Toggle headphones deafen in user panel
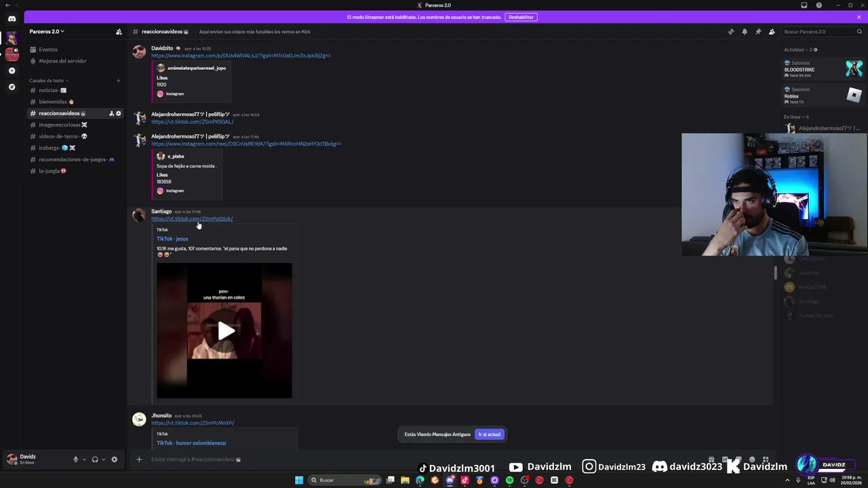 pos(95,460)
